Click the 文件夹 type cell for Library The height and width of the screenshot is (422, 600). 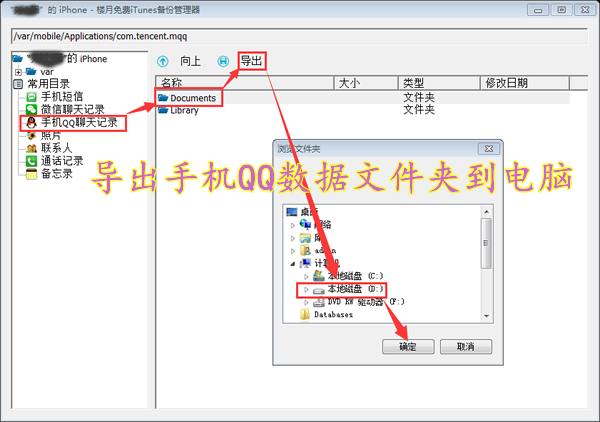pyautogui.click(x=419, y=109)
